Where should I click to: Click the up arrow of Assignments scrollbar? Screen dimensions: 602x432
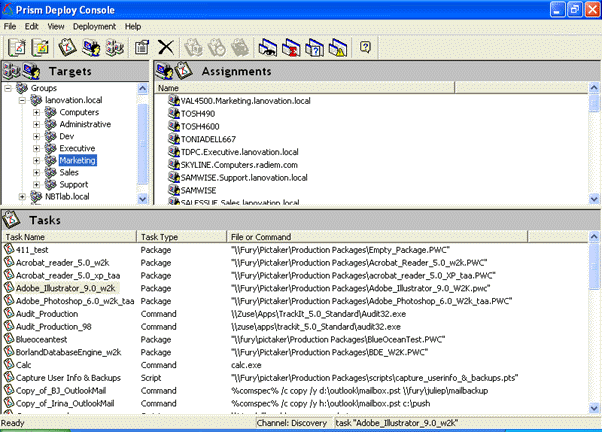[594, 88]
